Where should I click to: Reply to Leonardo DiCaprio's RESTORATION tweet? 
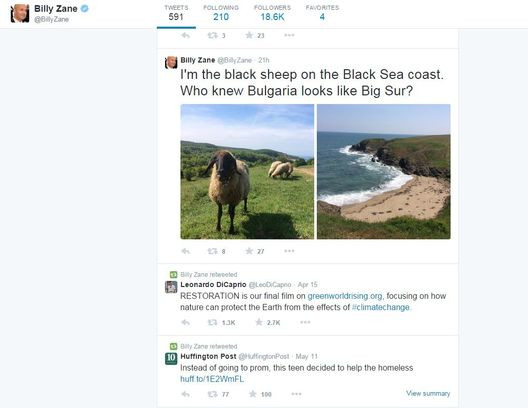coord(186,322)
